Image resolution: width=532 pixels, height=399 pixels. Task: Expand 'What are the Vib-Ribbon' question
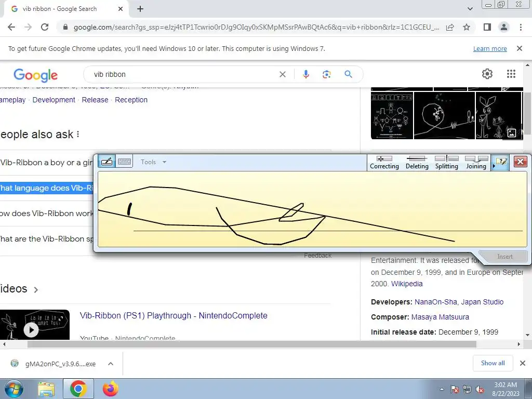click(x=46, y=239)
